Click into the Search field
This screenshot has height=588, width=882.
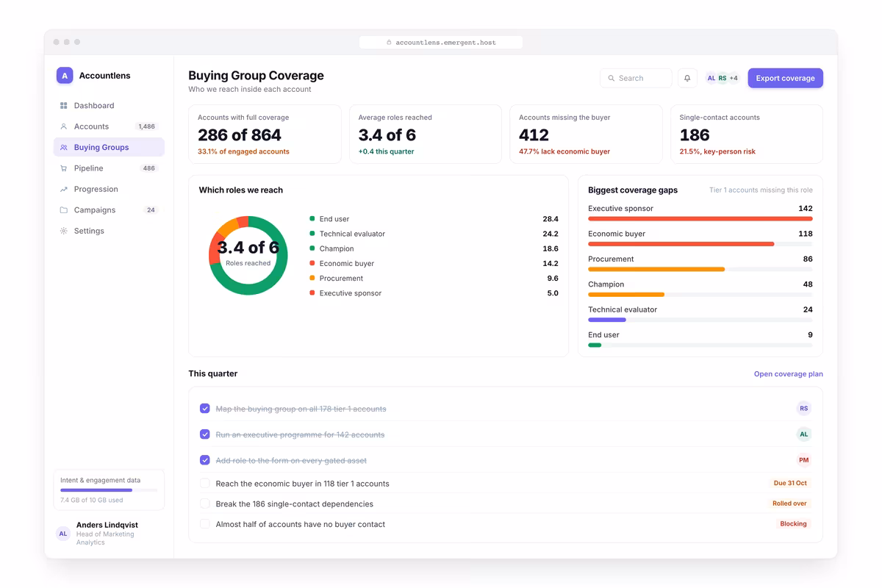637,78
